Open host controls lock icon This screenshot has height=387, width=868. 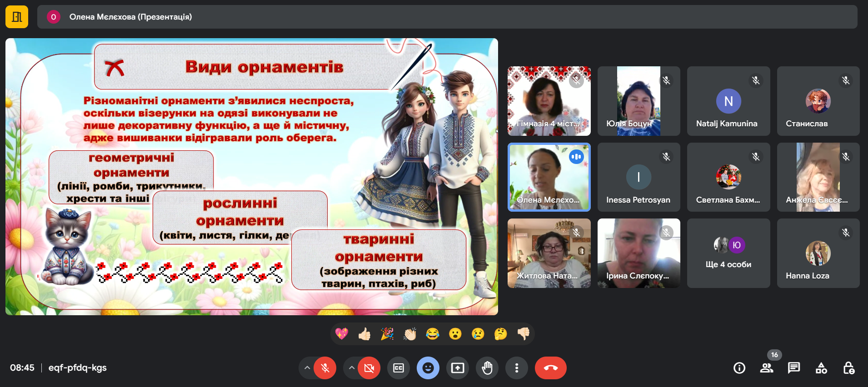pyautogui.click(x=848, y=368)
